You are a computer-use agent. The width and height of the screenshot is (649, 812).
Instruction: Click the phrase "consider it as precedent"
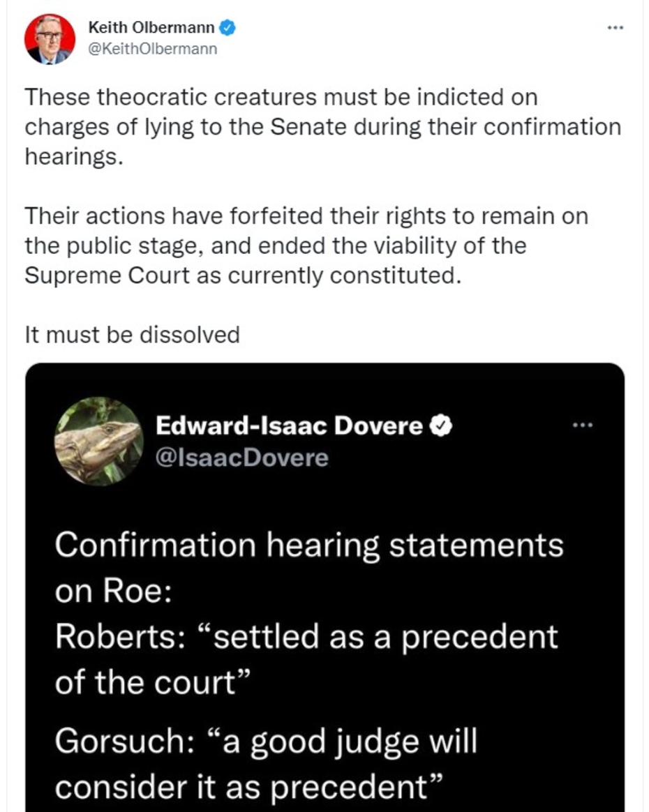pyautogui.click(x=250, y=788)
